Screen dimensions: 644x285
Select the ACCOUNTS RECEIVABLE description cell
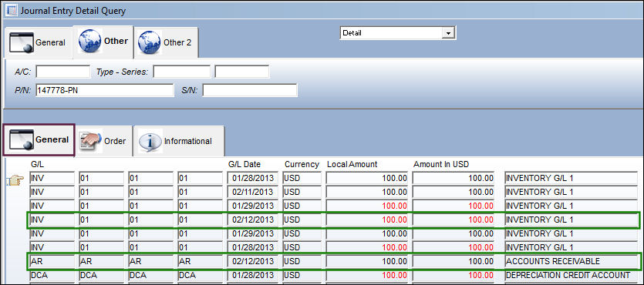(571, 262)
